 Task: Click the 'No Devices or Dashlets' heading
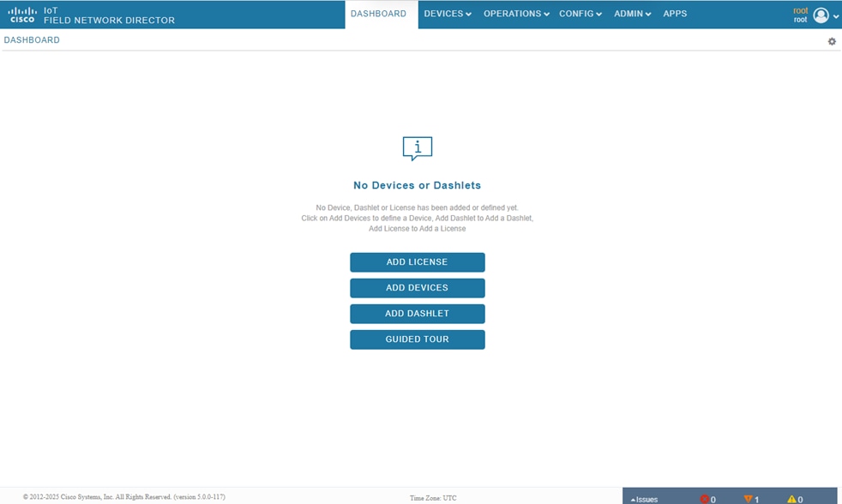pos(418,185)
